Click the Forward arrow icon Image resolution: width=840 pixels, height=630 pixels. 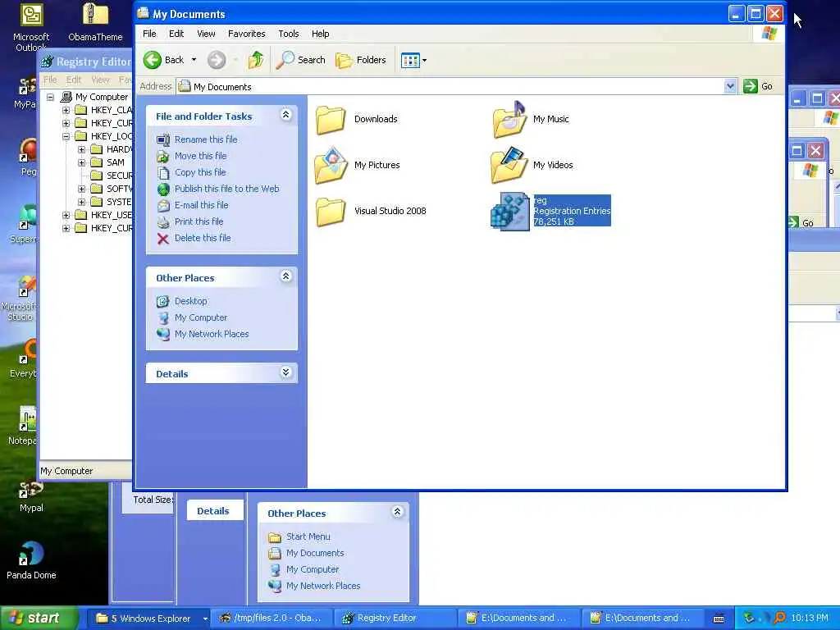point(217,60)
